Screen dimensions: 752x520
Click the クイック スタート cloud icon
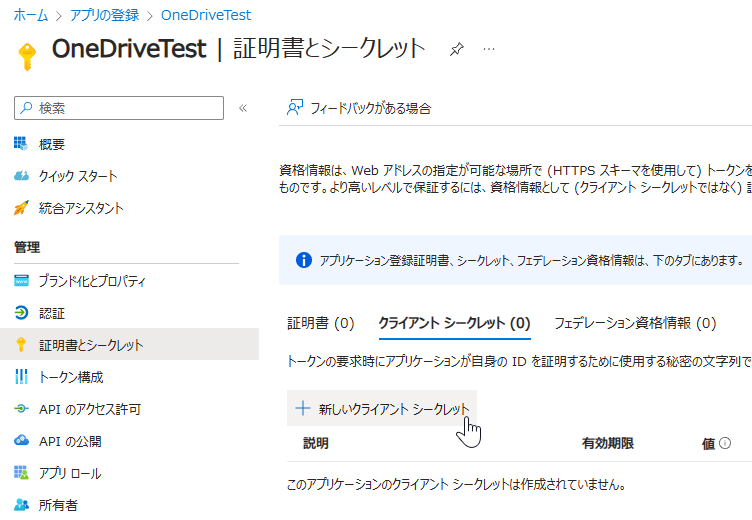click(x=21, y=176)
